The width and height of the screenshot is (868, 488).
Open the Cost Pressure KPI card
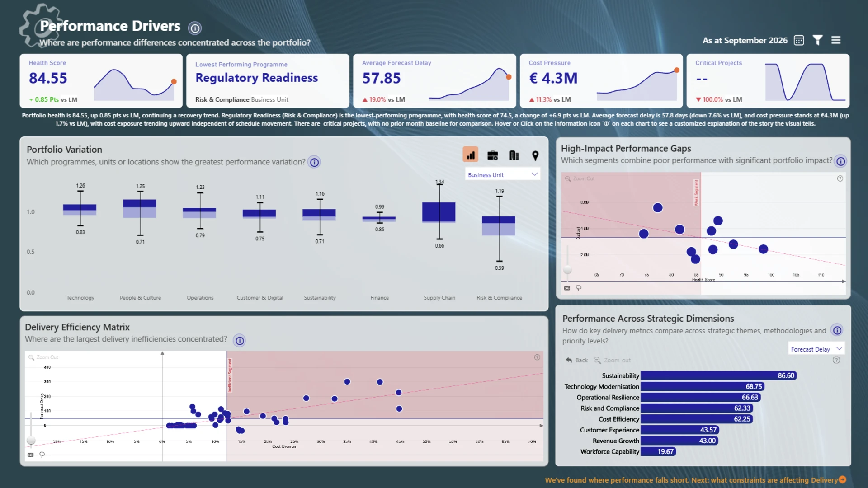601,81
